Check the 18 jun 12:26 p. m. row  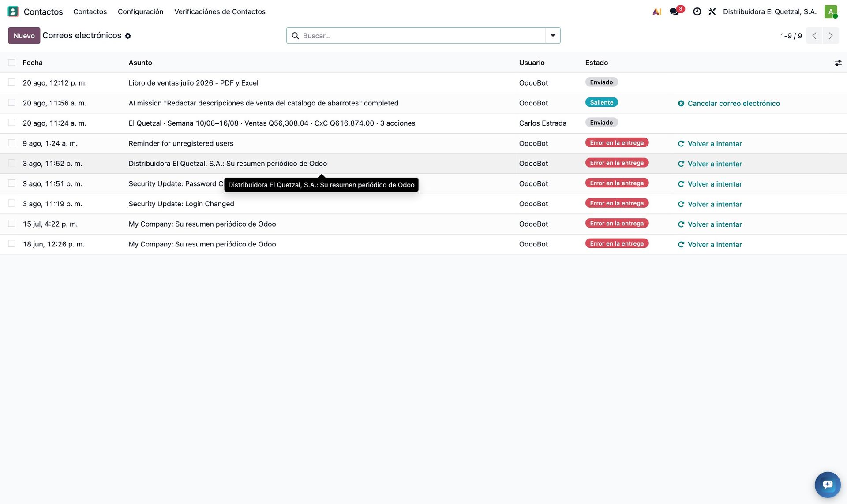(11, 244)
